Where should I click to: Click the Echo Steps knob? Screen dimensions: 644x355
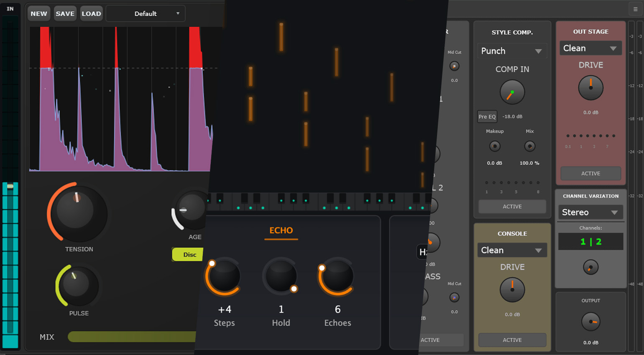point(224,276)
